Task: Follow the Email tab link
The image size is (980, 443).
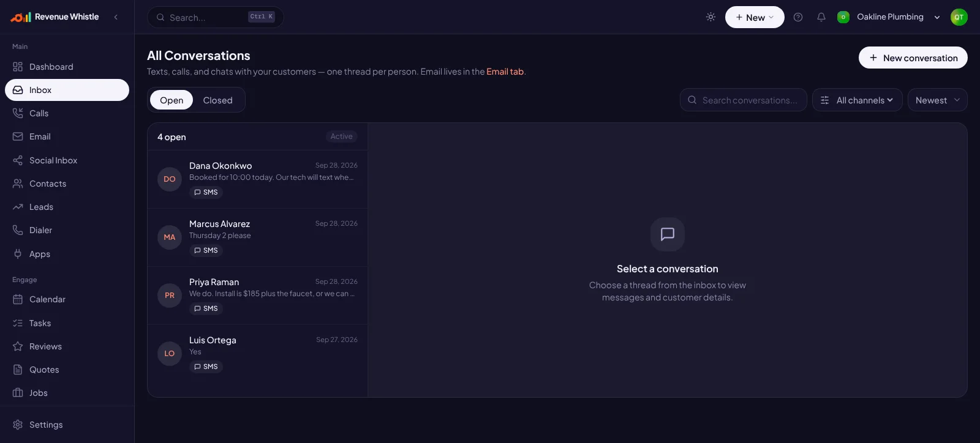Action: (x=505, y=72)
